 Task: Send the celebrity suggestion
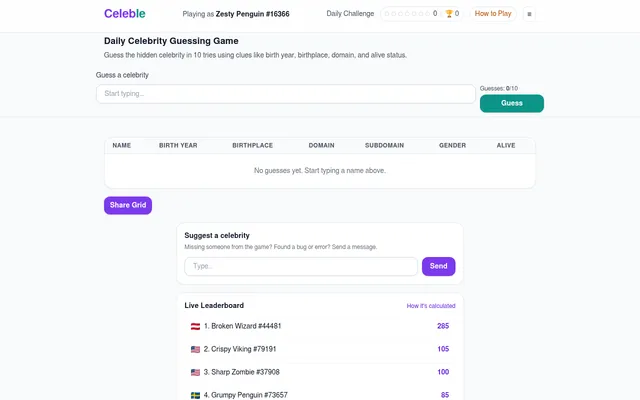tap(438, 266)
